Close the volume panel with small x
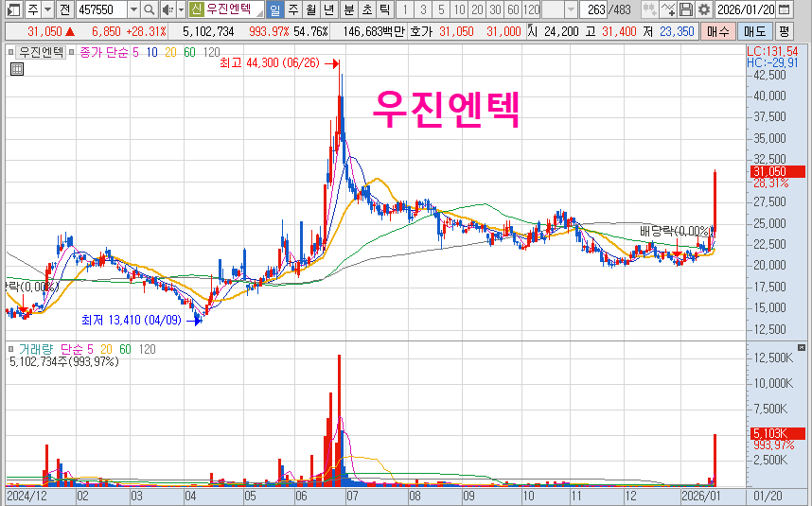The height and width of the screenshot is (506, 812). pos(802,348)
